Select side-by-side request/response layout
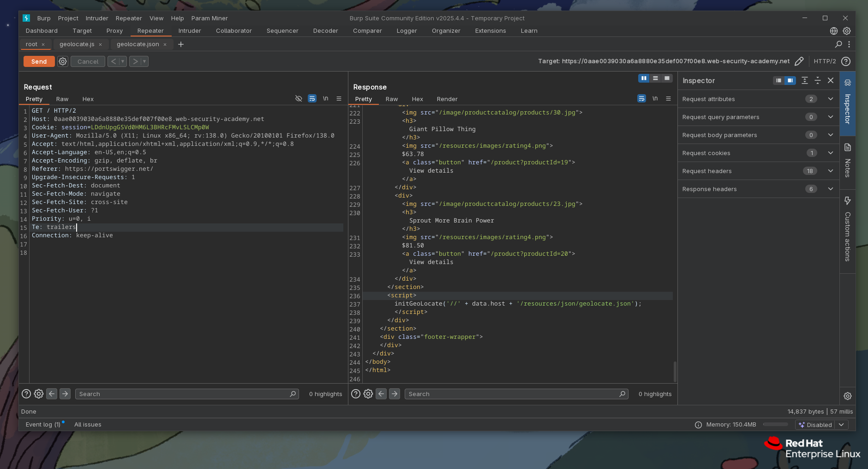Image resolution: width=868 pixels, height=469 pixels. pyautogui.click(x=644, y=78)
